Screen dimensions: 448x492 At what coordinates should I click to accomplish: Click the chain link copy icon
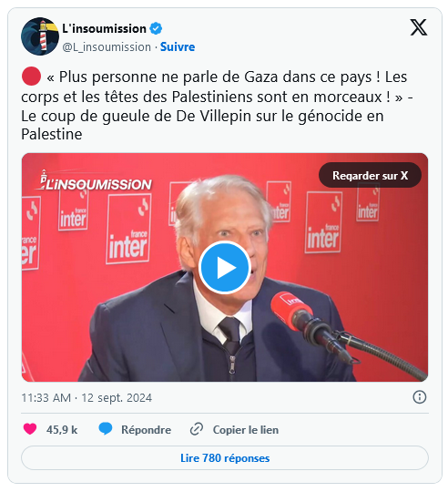click(197, 429)
